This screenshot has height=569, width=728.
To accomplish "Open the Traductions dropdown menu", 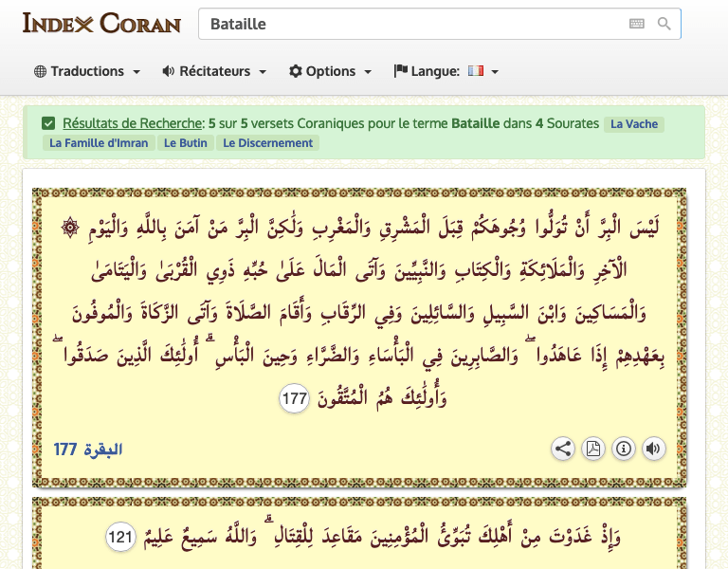I will tap(87, 71).
